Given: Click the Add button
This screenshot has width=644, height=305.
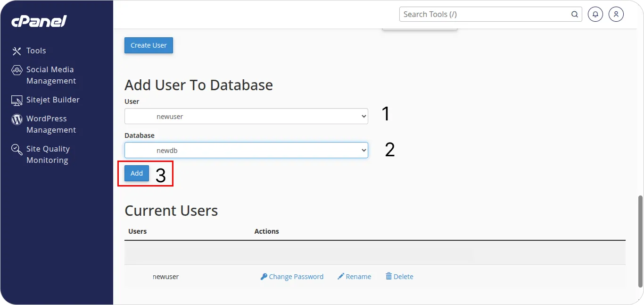Looking at the screenshot, I should coord(137,173).
